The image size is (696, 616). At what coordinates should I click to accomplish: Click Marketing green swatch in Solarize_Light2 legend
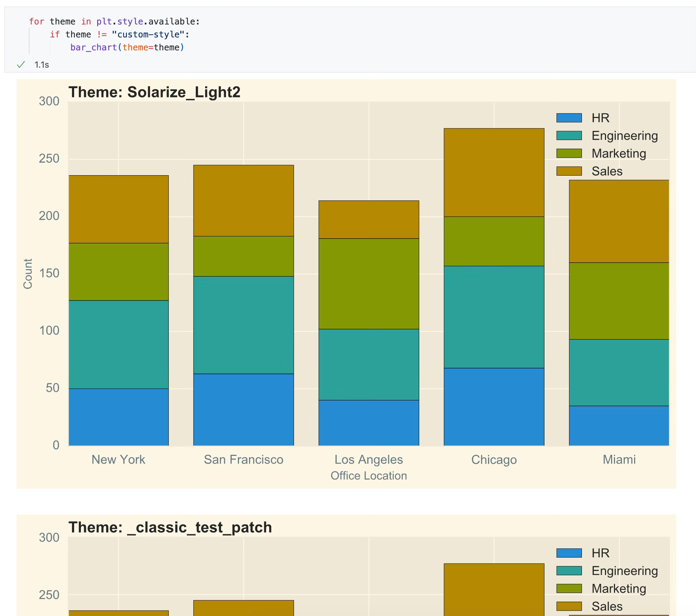569,153
